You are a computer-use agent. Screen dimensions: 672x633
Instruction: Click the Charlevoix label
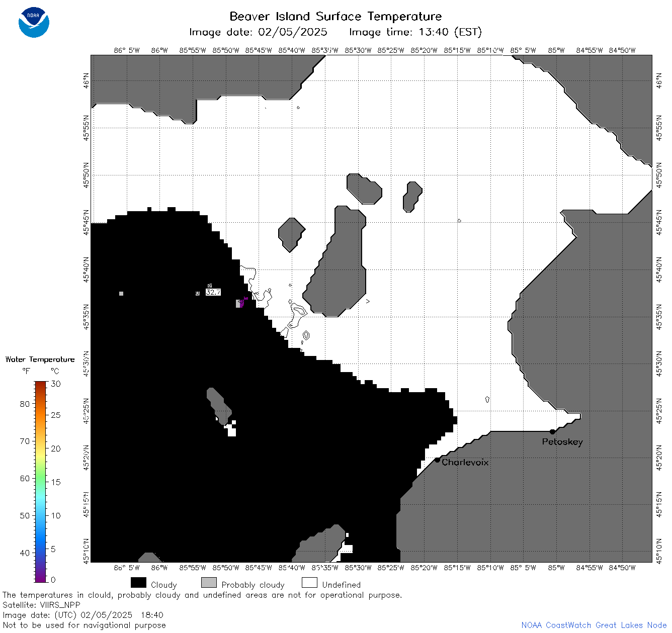click(465, 462)
